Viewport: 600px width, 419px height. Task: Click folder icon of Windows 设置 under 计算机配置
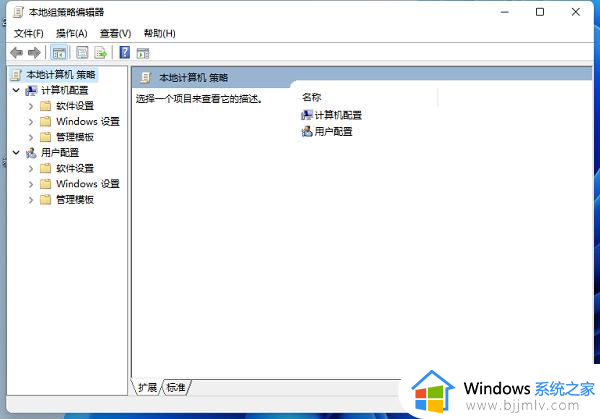point(46,121)
